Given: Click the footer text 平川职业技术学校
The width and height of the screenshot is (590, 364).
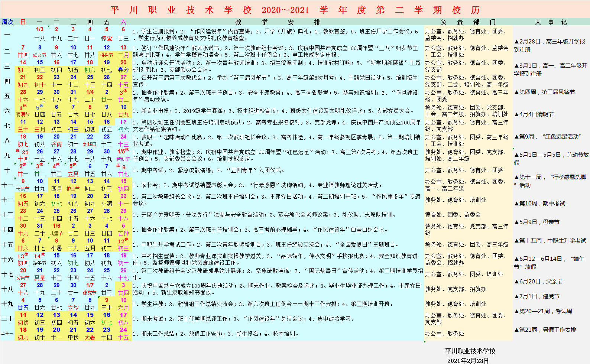Looking at the screenshot, I should click(x=470, y=351).
